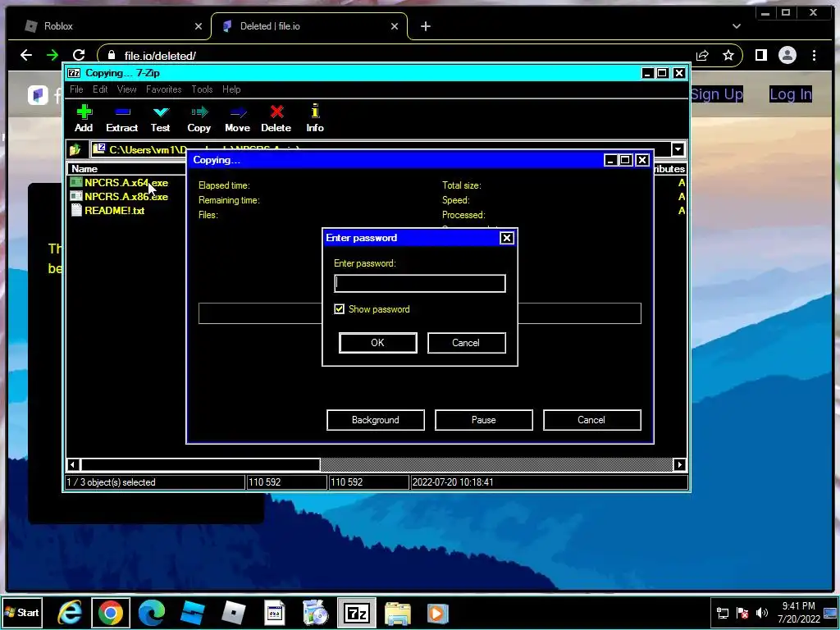Open the Favorites menu
The image size is (840, 630).
pos(164,89)
